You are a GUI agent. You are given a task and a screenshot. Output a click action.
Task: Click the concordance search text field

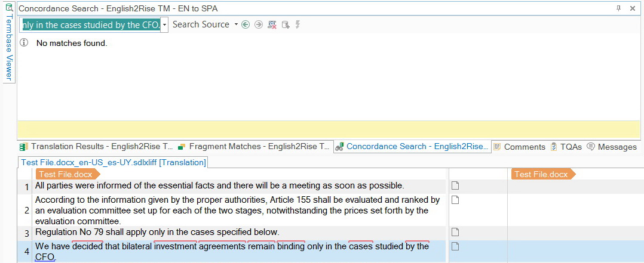90,25
